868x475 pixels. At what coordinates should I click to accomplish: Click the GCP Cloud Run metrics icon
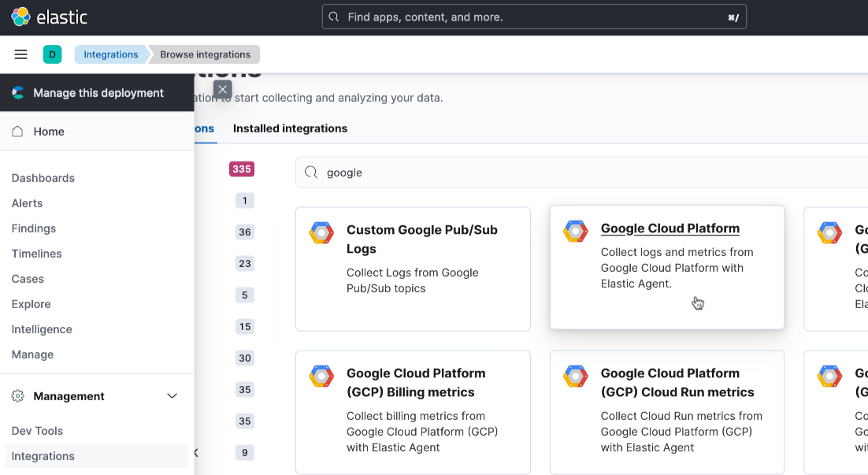click(576, 376)
